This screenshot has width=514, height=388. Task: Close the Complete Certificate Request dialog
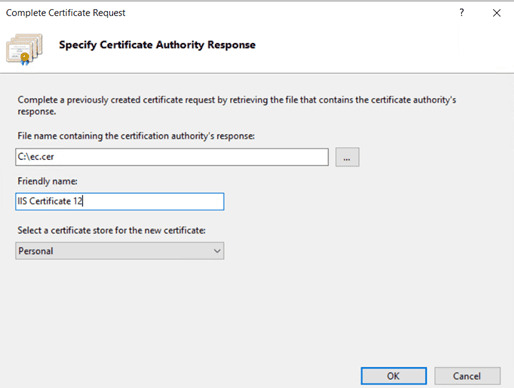[x=497, y=13]
